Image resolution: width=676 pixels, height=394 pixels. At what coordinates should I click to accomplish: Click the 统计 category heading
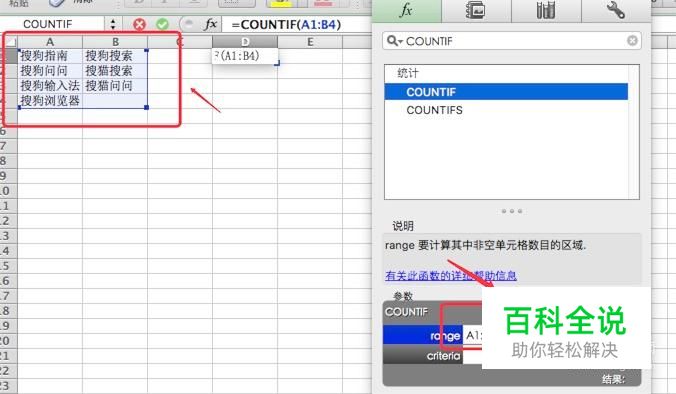coord(408,73)
